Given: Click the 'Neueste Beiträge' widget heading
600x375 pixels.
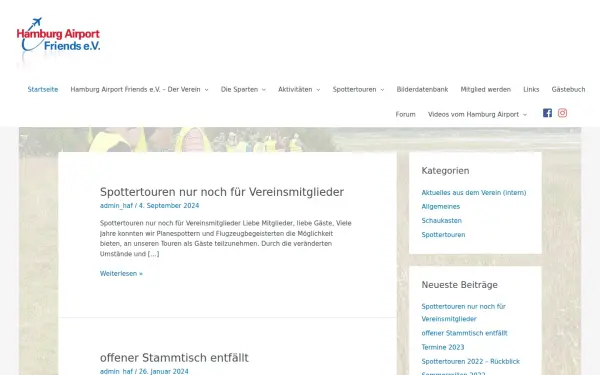Looking at the screenshot, I should pyautogui.click(x=460, y=285).
